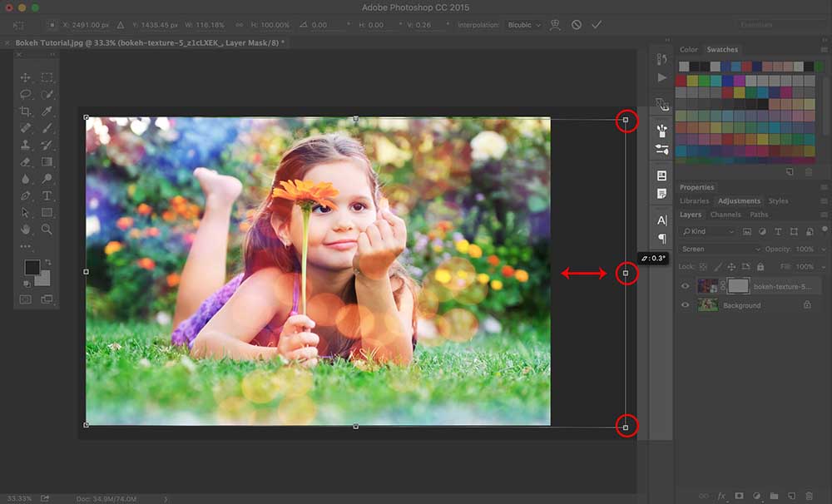Image resolution: width=832 pixels, height=504 pixels.
Task: Select the Crop tool
Action: 25,111
